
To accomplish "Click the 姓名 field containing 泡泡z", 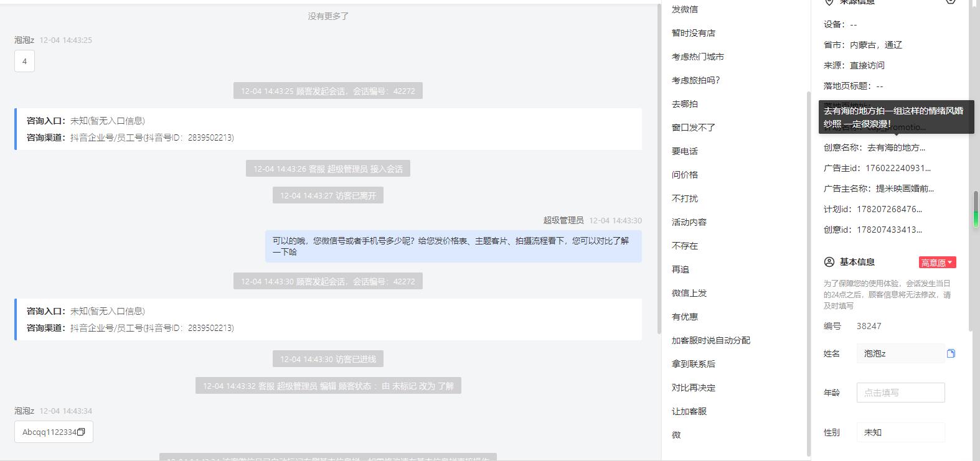I will tap(900, 353).
